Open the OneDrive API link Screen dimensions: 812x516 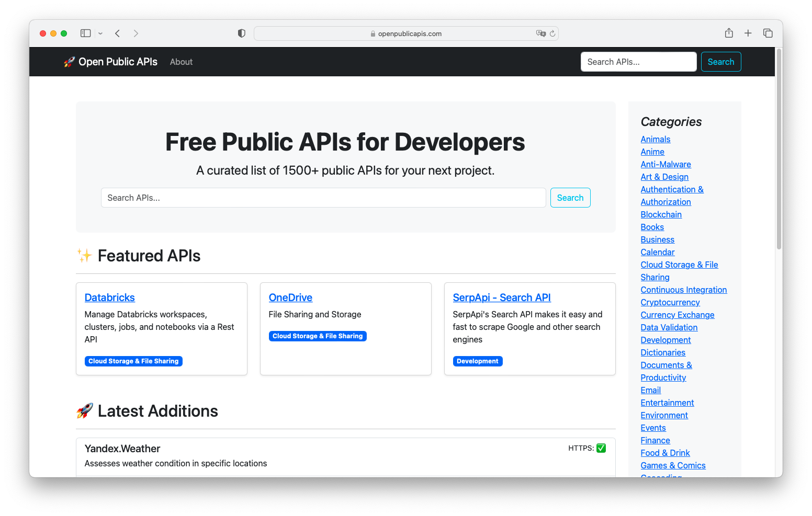(290, 297)
